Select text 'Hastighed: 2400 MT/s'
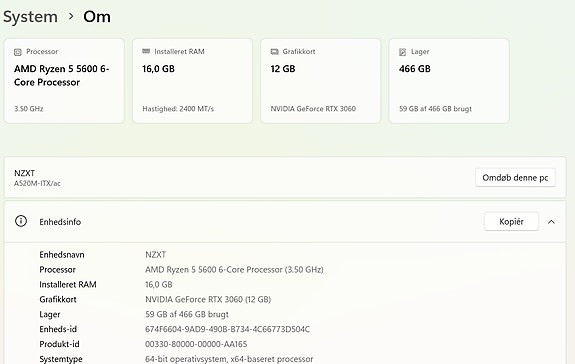 click(178, 109)
